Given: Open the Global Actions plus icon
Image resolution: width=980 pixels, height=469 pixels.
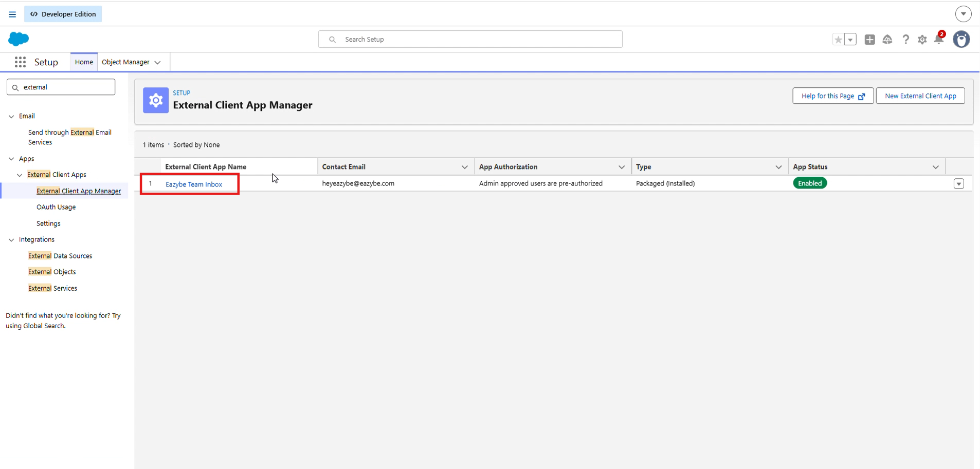Looking at the screenshot, I should tap(870, 40).
